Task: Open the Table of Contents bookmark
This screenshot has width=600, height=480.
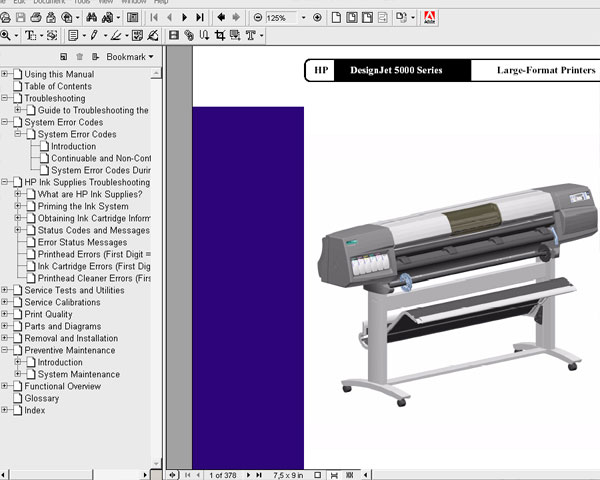Action: point(58,86)
